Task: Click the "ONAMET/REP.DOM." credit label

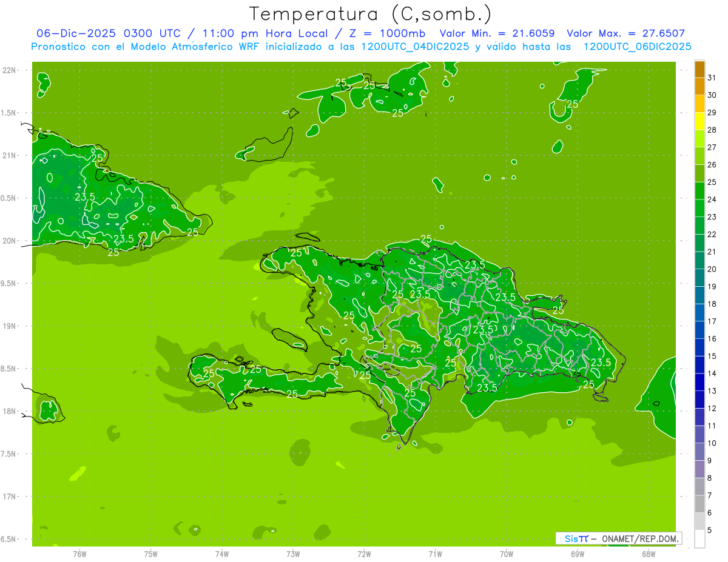Action: [640, 538]
